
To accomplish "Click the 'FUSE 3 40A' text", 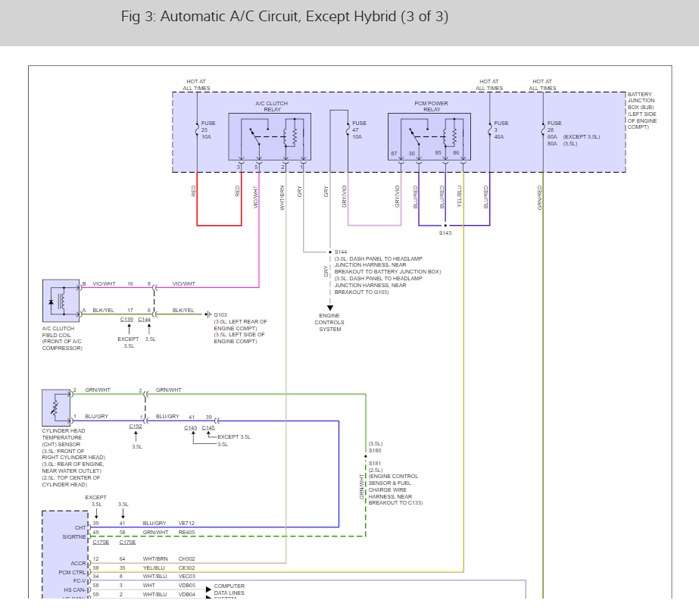I will 501,130.
